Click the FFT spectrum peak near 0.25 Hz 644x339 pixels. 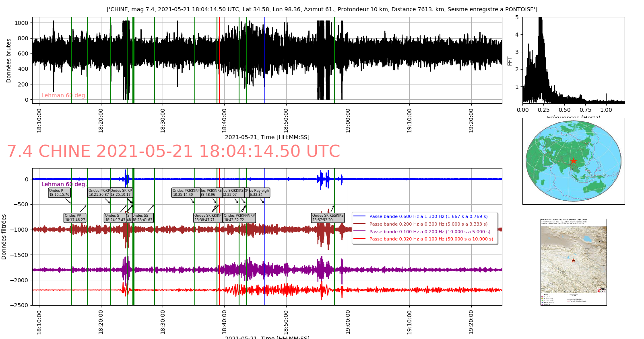(541, 24)
